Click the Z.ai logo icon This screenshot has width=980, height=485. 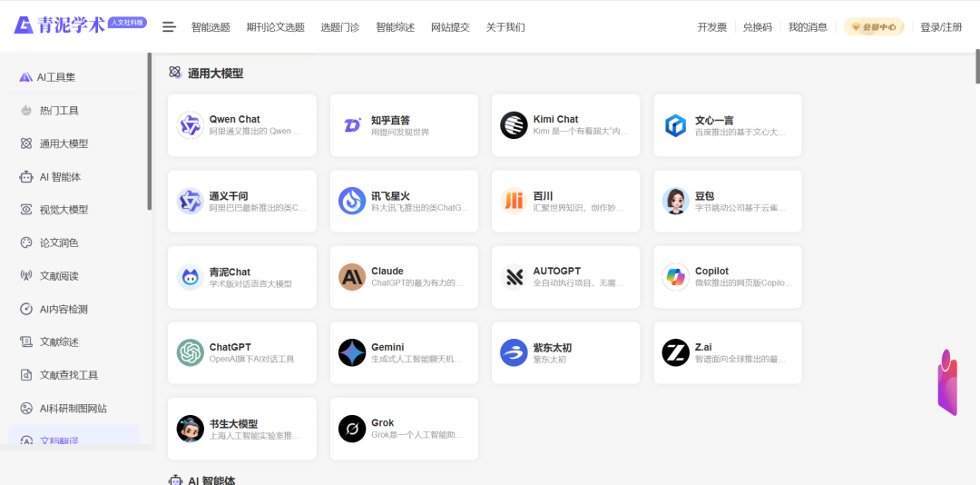676,352
